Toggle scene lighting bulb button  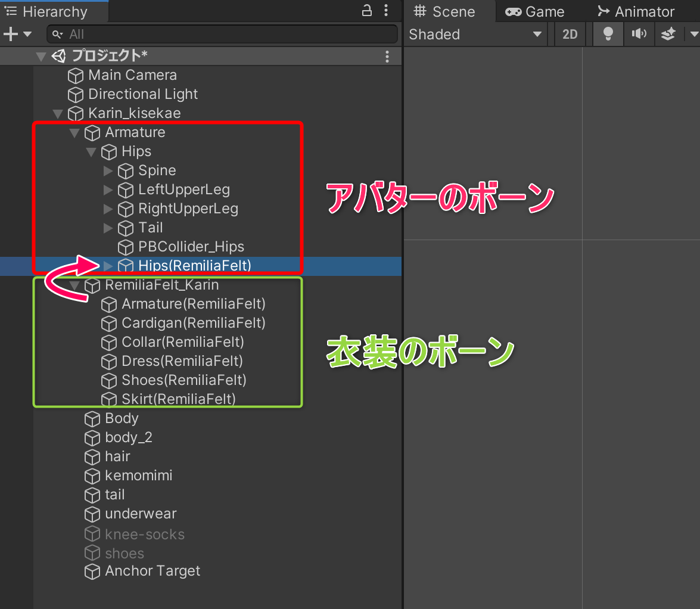tap(608, 35)
